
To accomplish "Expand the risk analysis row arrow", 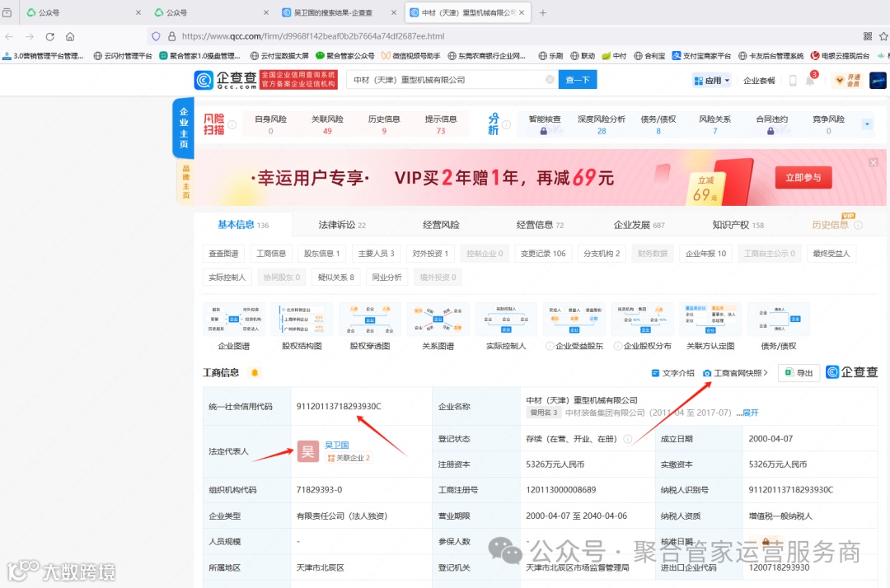I will point(867,124).
